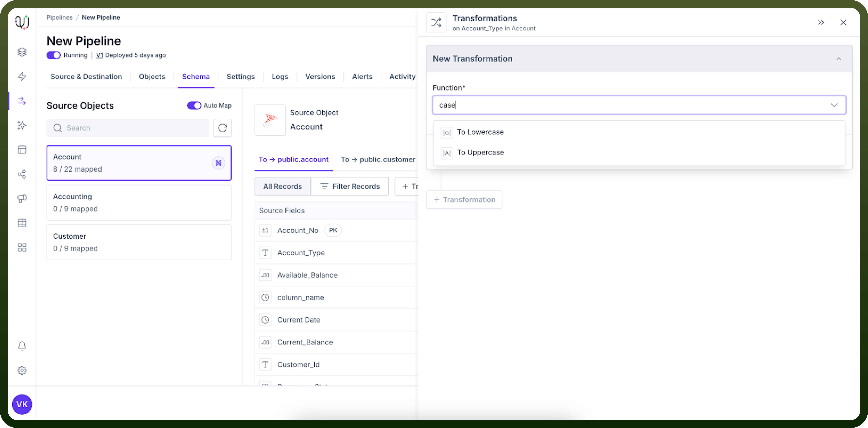This screenshot has width=868, height=428.
Task: Click the mapping icon on Account card
Action: click(218, 163)
